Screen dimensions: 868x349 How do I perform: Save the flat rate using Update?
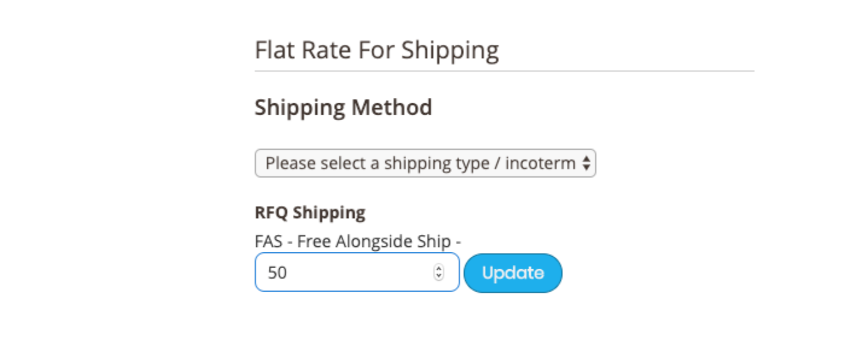point(513,273)
